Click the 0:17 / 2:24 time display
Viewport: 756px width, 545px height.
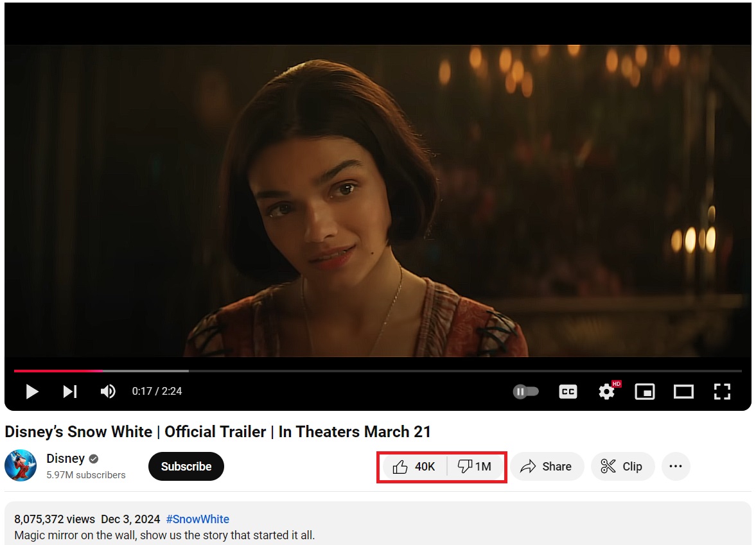point(157,392)
